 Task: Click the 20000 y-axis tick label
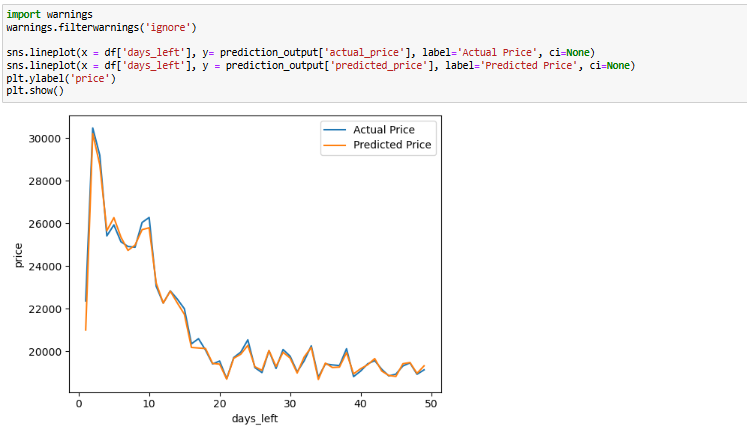click(47, 352)
